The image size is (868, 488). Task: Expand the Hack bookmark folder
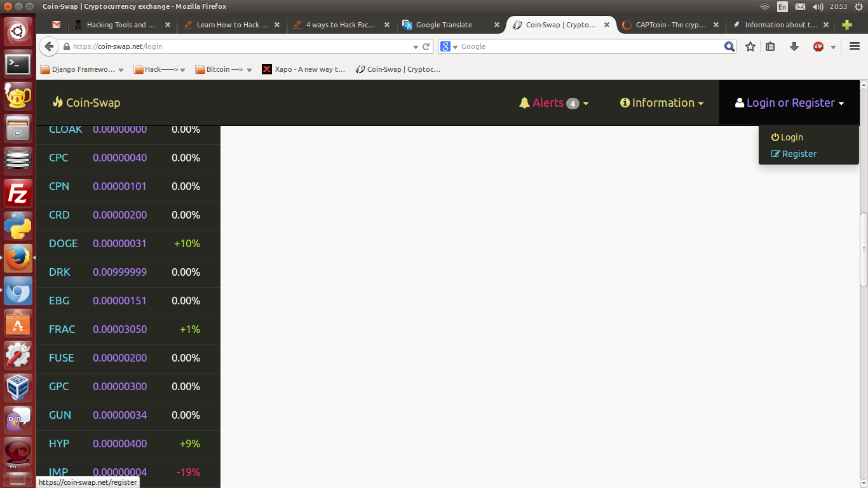tap(159, 69)
